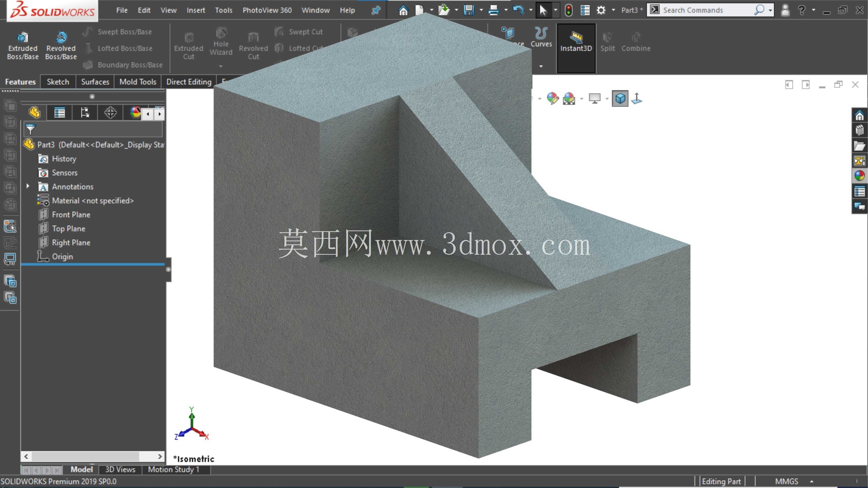Undo the last action
This screenshot has height=488, width=868.
(518, 10)
